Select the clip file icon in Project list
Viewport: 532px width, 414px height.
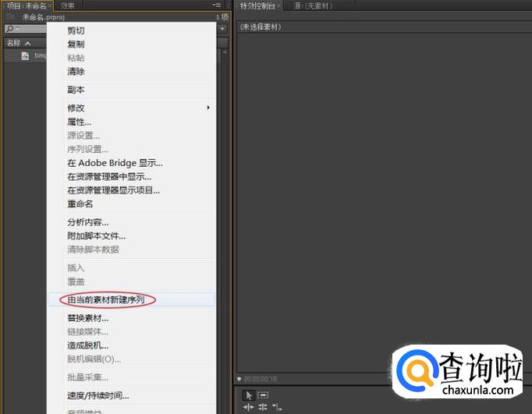(x=25, y=55)
